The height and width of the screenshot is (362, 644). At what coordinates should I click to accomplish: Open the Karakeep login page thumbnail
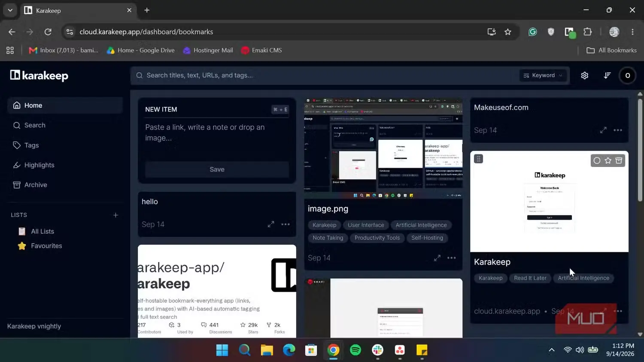(x=549, y=202)
